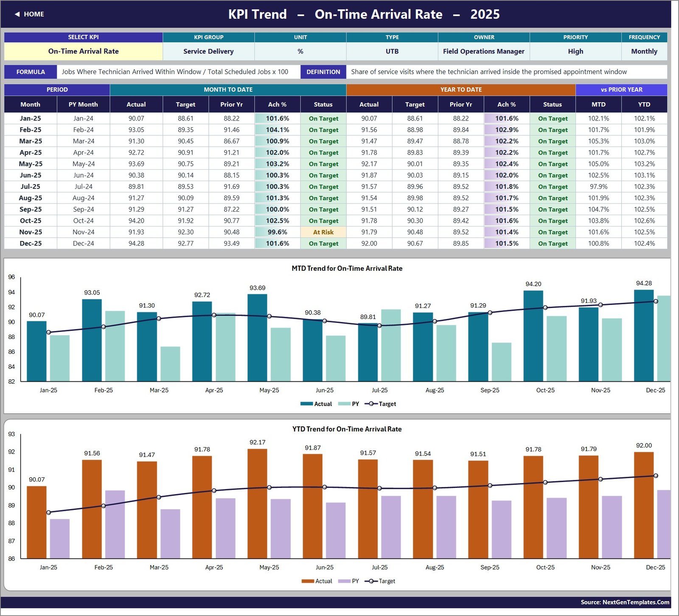Click the Actual legend entry in MTD chart
The height and width of the screenshot is (616, 679).
click(316, 404)
